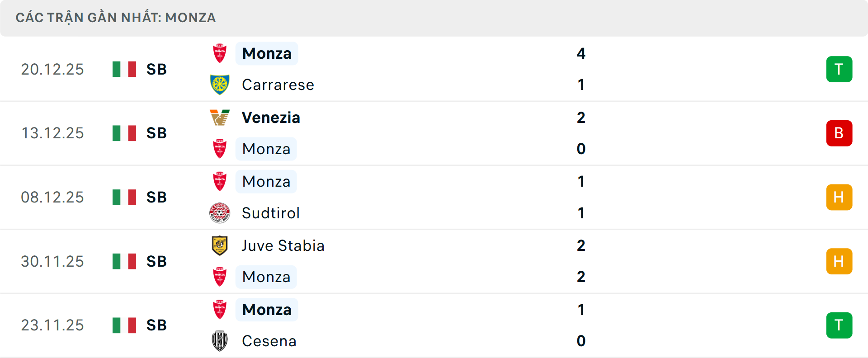Click the Carrarese team crest icon
Image resolution: width=868 pixels, height=358 pixels.
click(x=220, y=85)
